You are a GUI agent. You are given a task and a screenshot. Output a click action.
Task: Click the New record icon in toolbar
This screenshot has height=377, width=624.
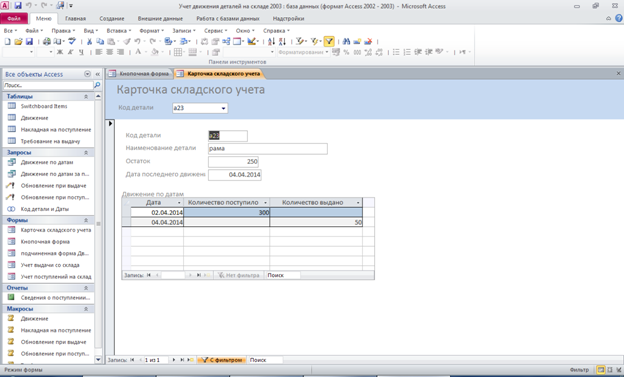coord(357,41)
